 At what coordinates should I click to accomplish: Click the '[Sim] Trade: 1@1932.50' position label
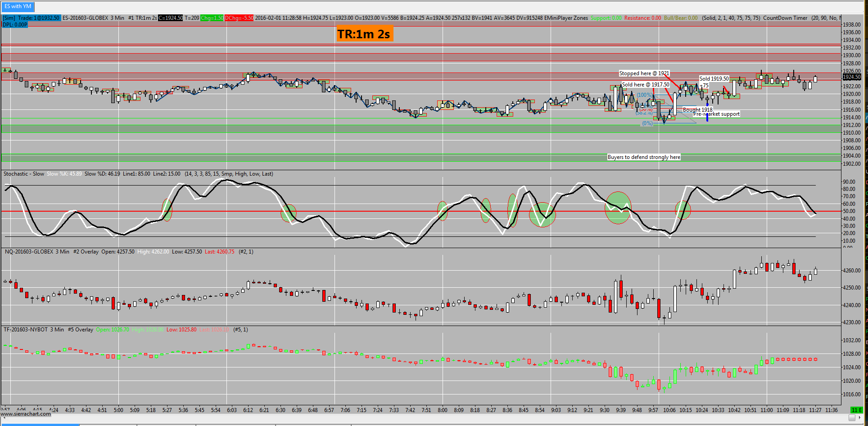(31, 18)
